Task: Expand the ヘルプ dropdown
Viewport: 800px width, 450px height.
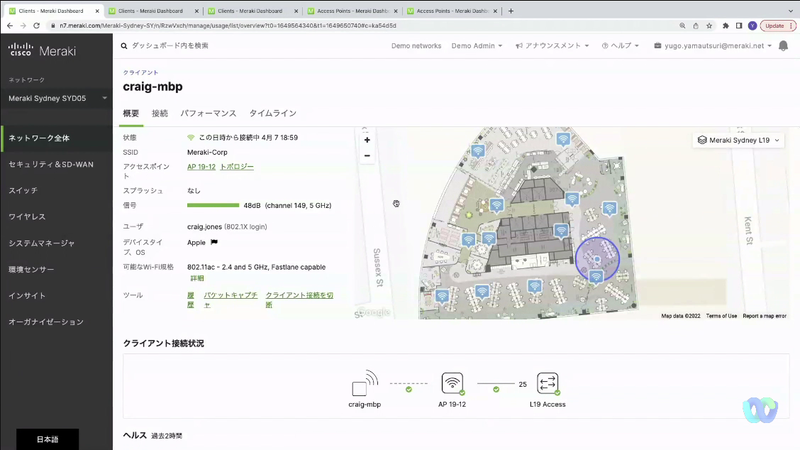Action: click(620, 46)
